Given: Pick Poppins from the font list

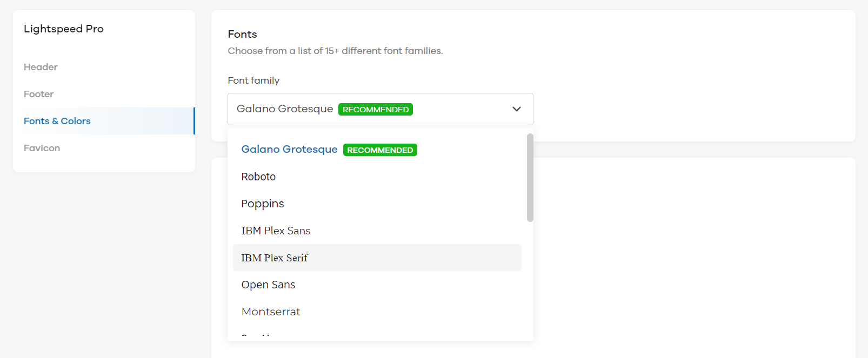Looking at the screenshot, I should pyautogui.click(x=377, y=204).
